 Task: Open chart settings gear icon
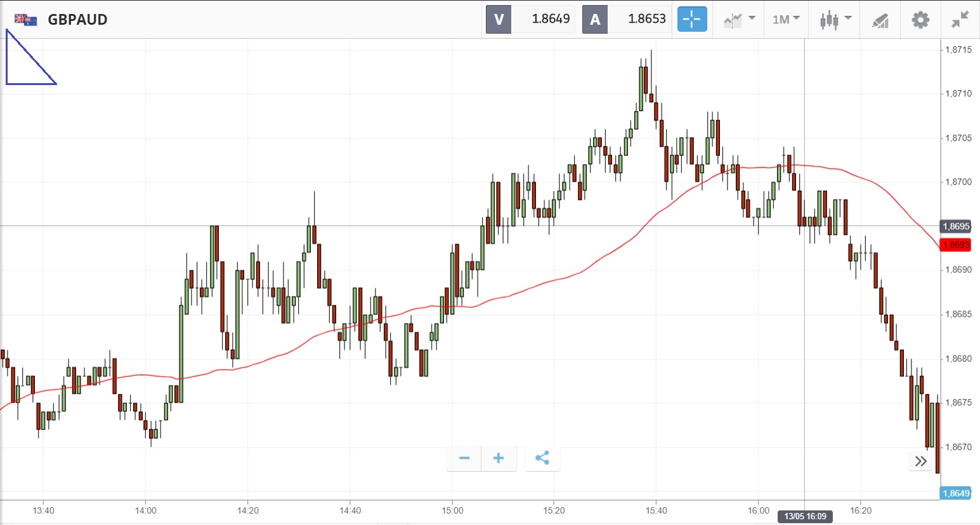[920, 20]
